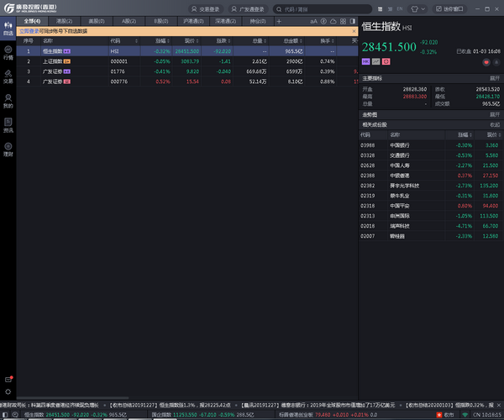Click the bell alert button beside the heart
The height and width of the screenshot is (420, 504).
tap(496, 62)
